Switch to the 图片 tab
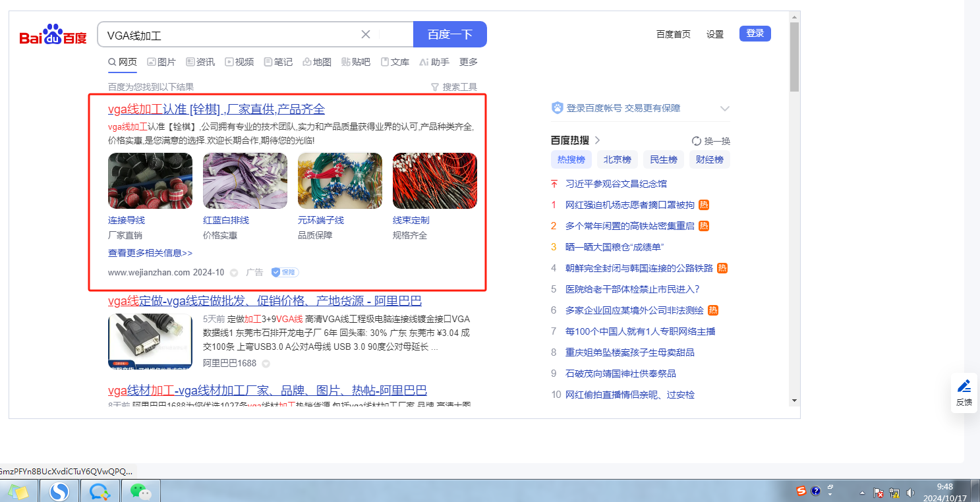980x502 pixels. tap(161, 62)
